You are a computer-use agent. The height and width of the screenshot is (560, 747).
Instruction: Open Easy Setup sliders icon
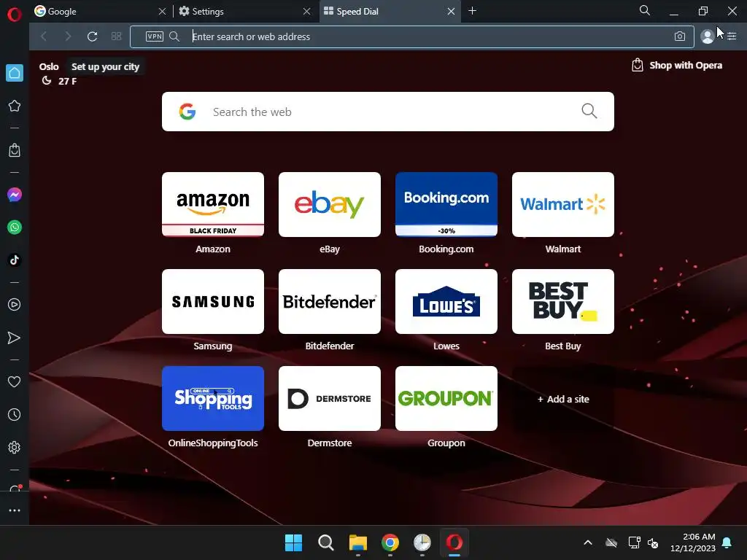click(732, 36)
